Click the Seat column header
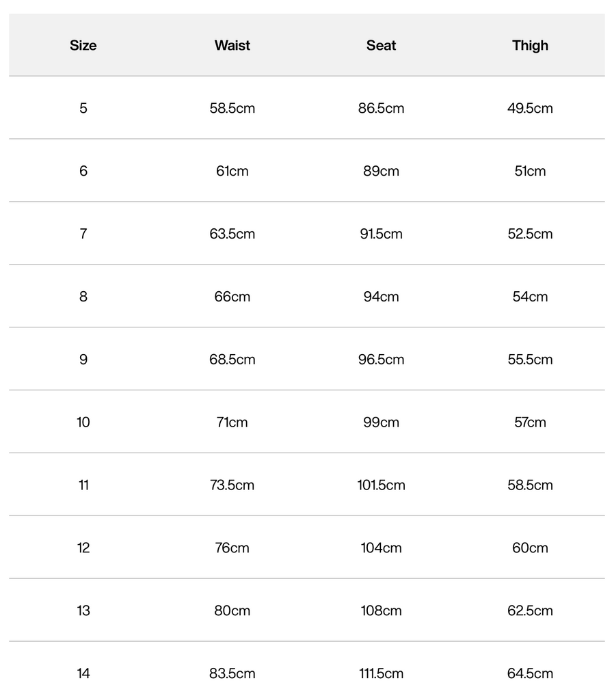614x700 pixels. [x=381, y=46]
